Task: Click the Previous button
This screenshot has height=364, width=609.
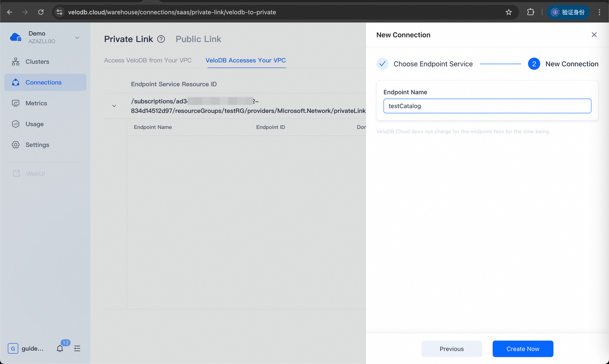Action: 452,349
